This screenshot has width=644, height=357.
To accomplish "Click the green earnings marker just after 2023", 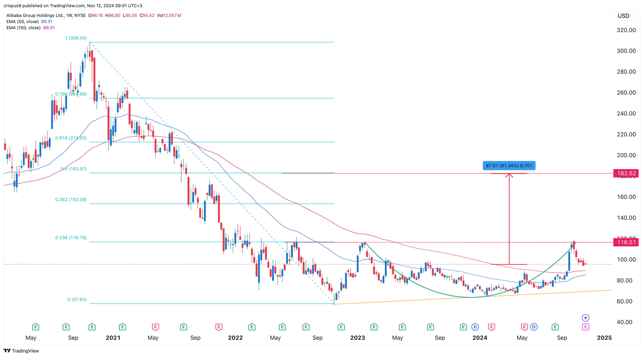I will pos(374,327).
